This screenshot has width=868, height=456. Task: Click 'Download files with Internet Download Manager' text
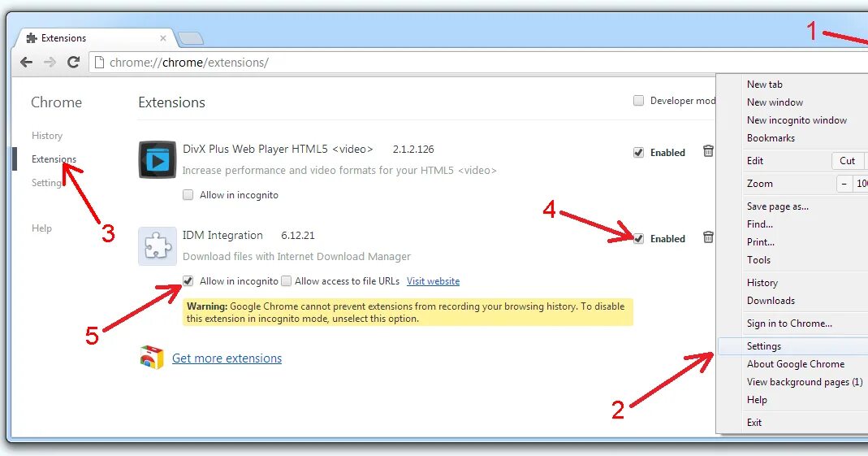296,257
